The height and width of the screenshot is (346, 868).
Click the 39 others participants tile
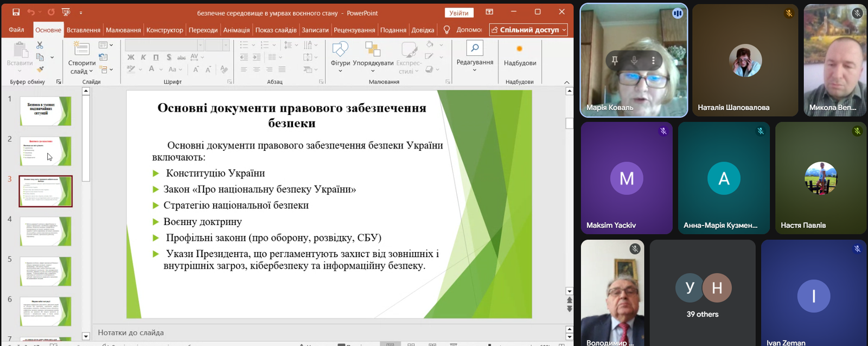point(702,293)
